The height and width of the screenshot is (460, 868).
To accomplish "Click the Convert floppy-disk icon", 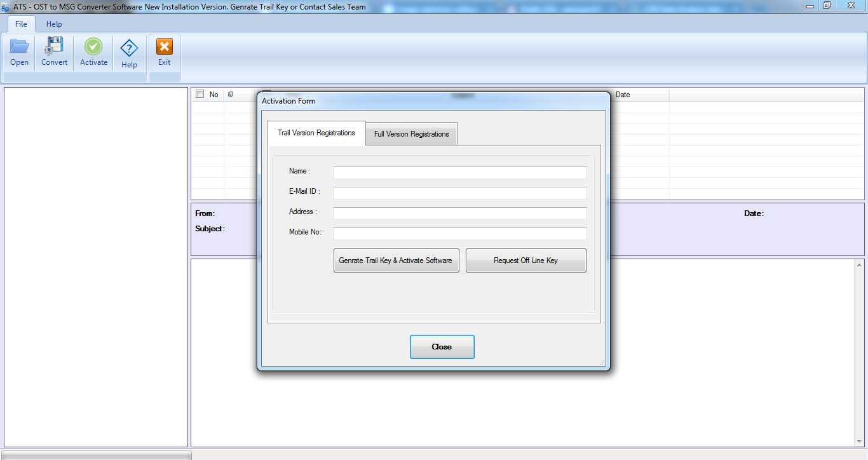I will (54, 46).
